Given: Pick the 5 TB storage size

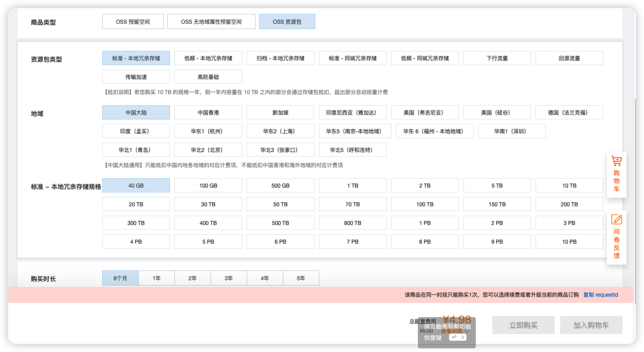Looking at the screenshot, I should pyautogui.click(x=497, y=185).
